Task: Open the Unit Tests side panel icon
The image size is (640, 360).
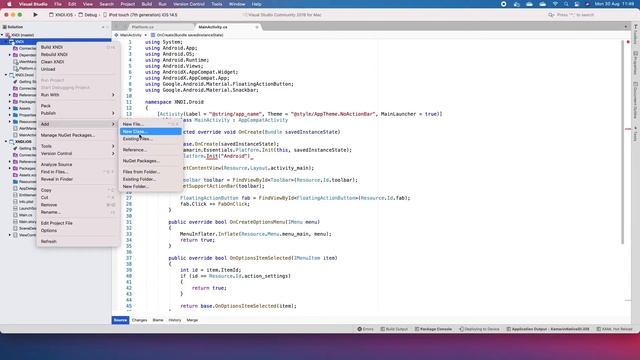Action: 636,134
